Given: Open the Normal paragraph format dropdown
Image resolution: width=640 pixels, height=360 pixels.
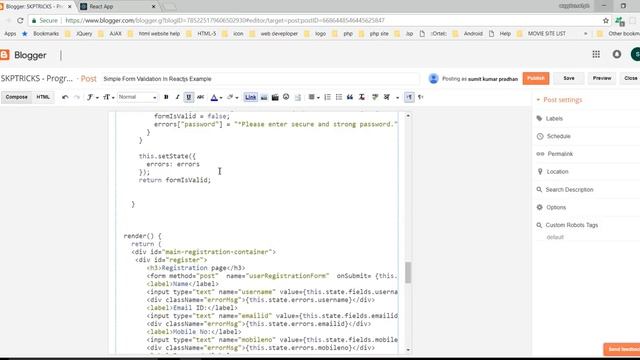Looking at the screenshot, I should tap(137, 97).
